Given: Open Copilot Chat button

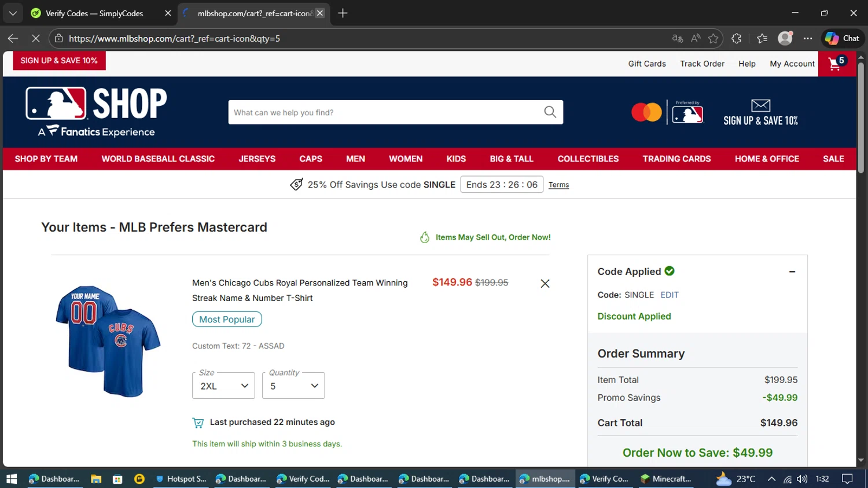Looking at the screenshot, I should 843,38.
